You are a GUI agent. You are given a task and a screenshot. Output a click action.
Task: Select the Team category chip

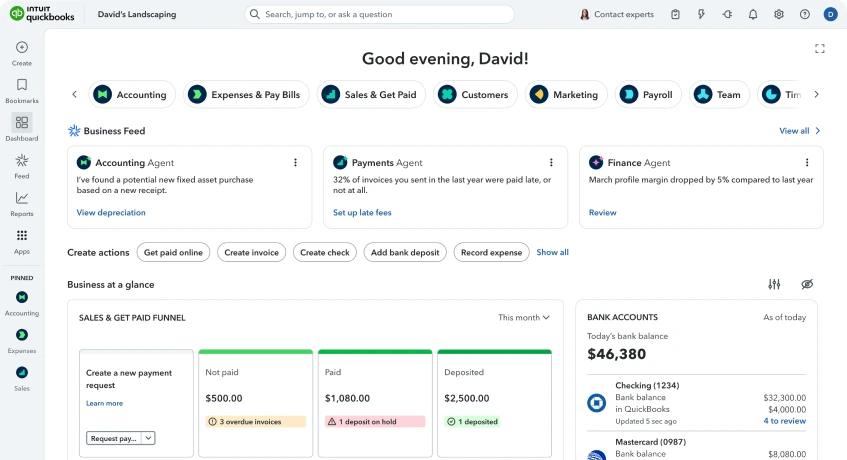(719, 94)
